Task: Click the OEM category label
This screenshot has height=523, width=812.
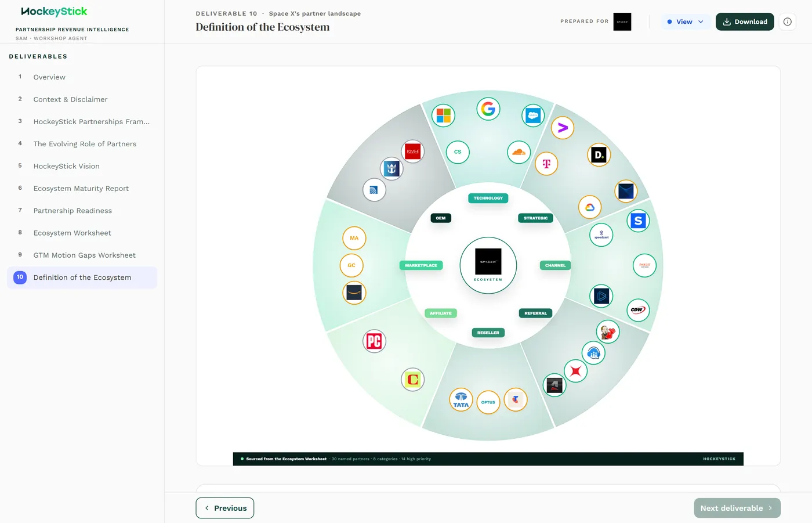Action: 441,218
